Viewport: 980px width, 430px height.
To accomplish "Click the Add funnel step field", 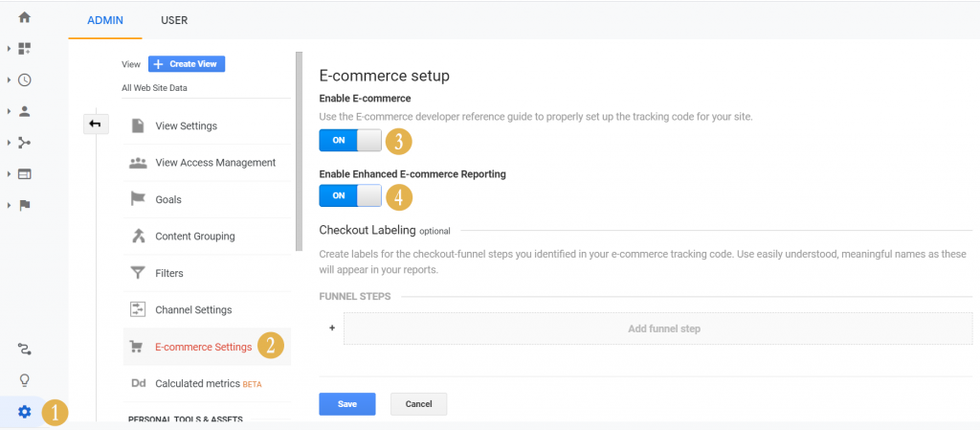I will (663, 328).
